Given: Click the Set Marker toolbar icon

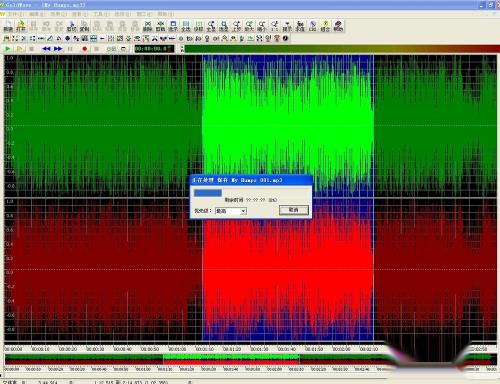Looking at the screenshot, I should 198,26.
